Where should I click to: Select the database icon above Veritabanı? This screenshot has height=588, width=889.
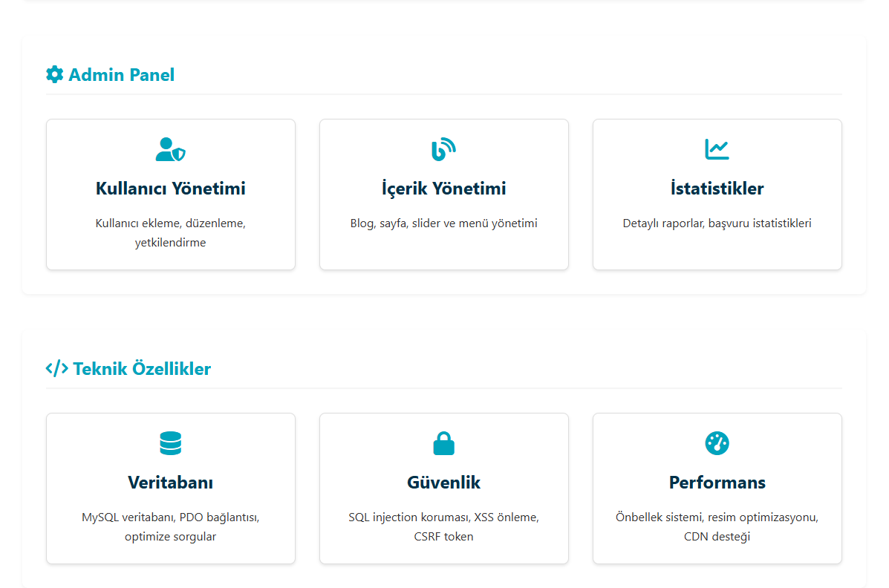[x=170, y=443]
